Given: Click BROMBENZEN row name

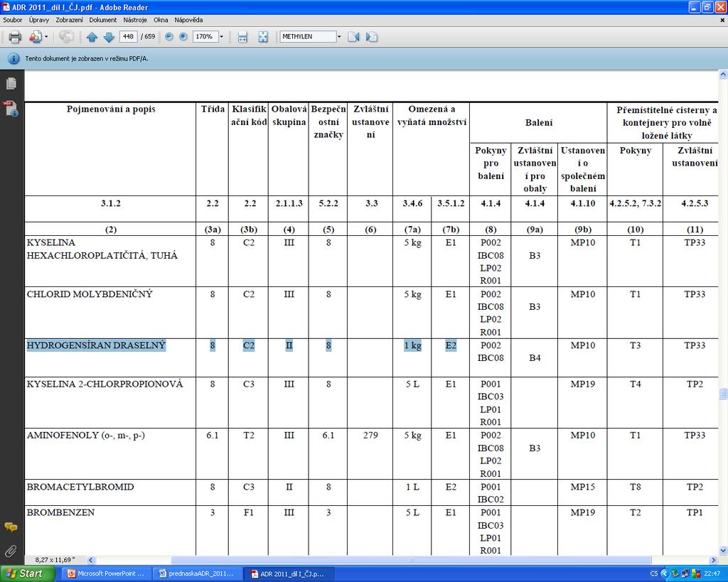Looking at the screenshot, I should (x=61, y=512).
